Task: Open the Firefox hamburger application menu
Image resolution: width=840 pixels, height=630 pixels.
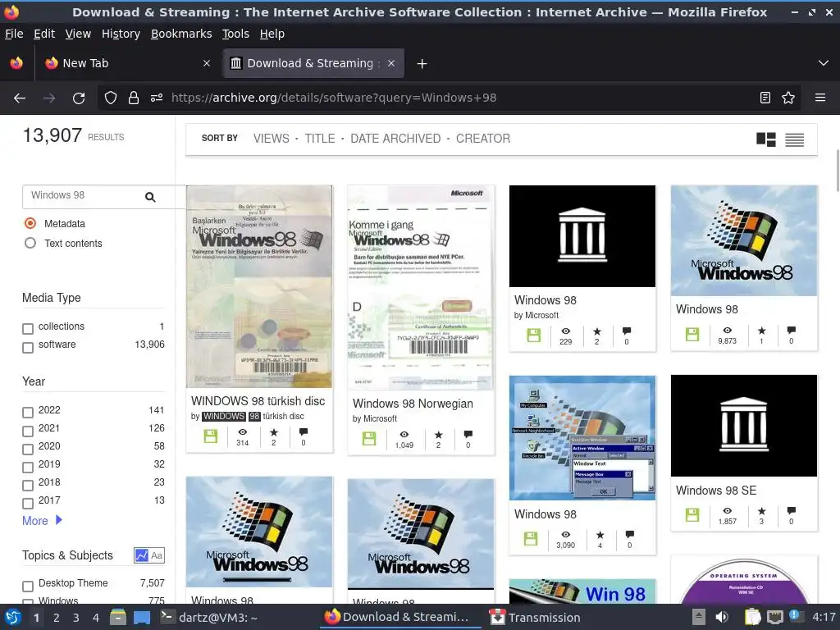Action: [820, 98]
